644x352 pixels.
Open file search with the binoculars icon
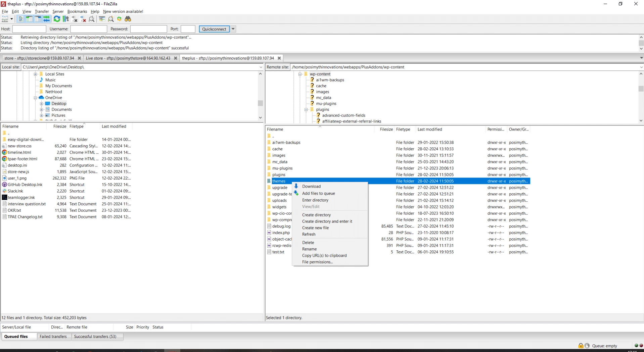(x=128, y=19)
